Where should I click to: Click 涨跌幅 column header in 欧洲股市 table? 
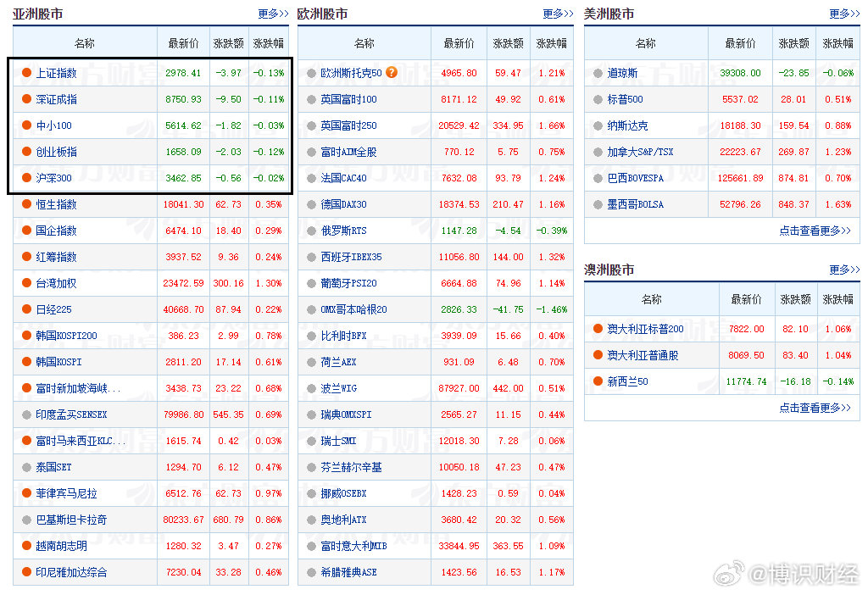tap(551, 43)
